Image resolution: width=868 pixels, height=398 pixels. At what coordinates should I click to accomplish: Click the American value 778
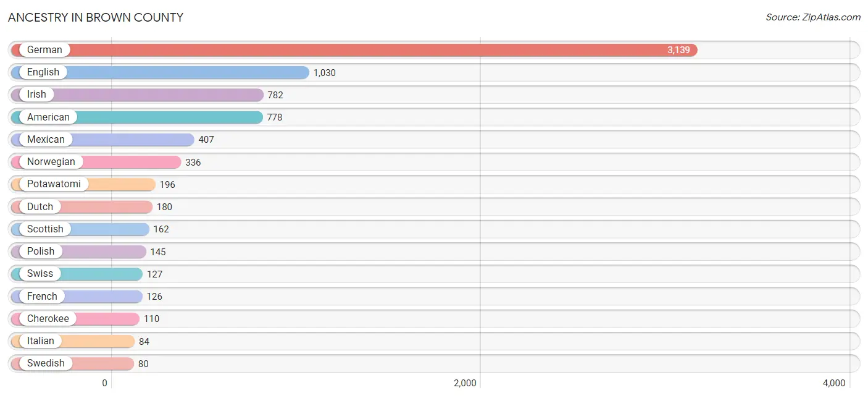tap(275, 117)
